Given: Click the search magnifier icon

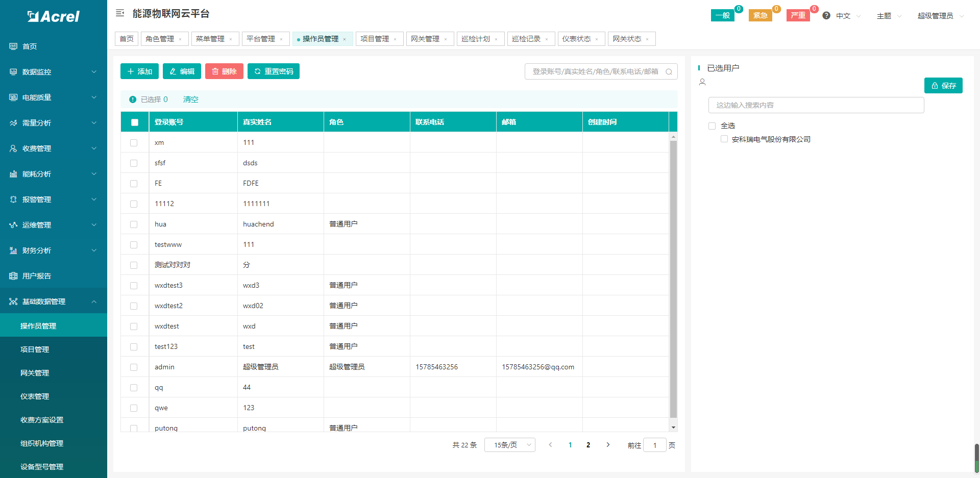Looking at the screenshot, I should tap(669, 72).
